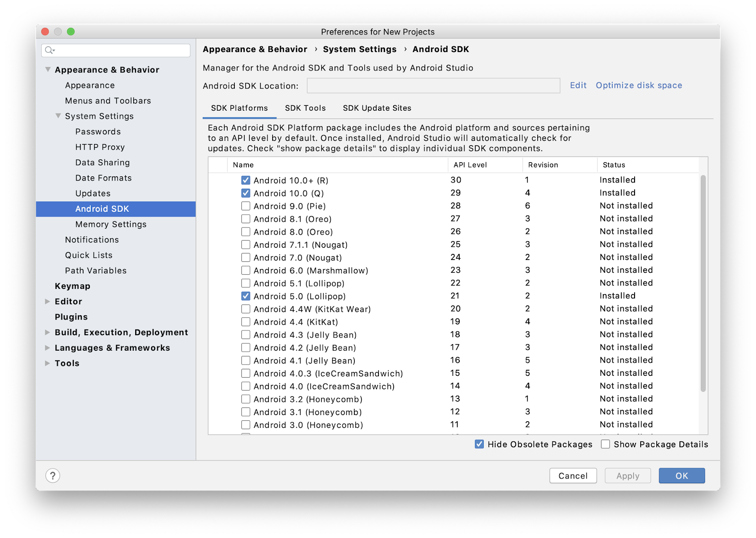756x538 pixels.
Task: Expand Build, Execution, Deployment section
Action: pyautogui.click(x=47, y=332)
